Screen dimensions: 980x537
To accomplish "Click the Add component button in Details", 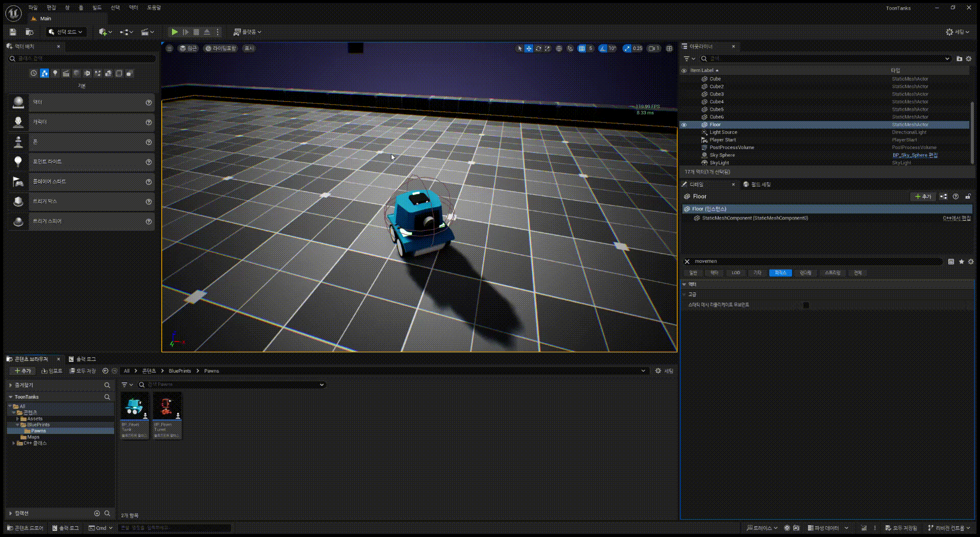I will tap(923, 197).
